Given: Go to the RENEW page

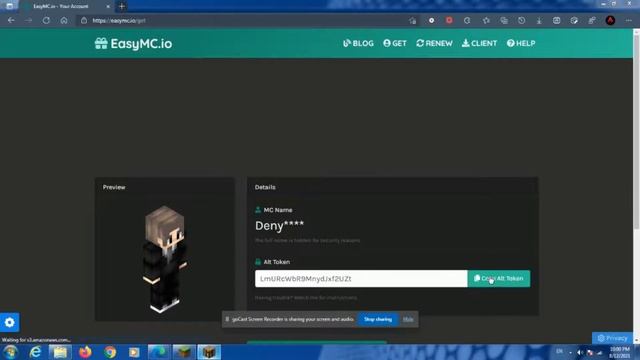Looking at the screenshot, I should point(434,43).
